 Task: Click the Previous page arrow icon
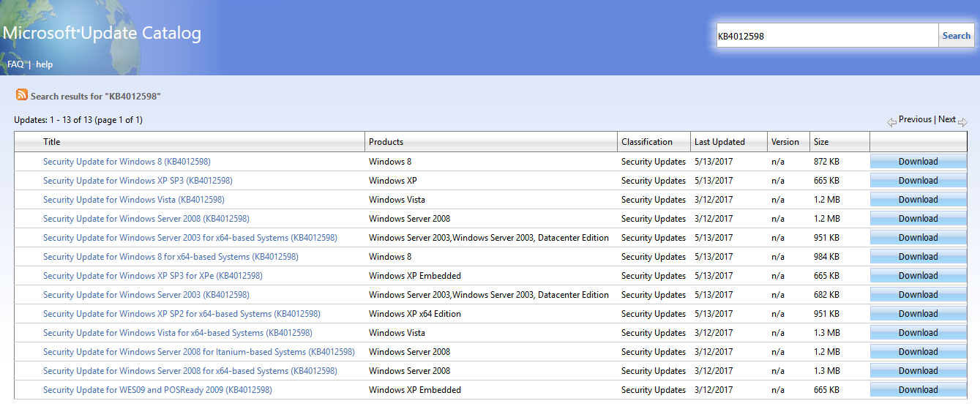(x=891, y=122)
